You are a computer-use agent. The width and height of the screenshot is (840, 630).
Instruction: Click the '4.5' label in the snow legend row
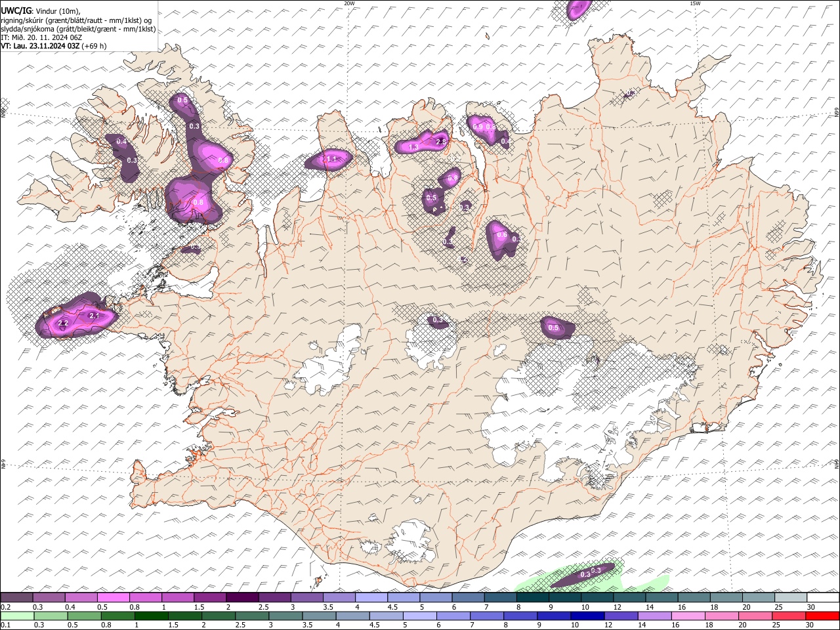[392, 607]
